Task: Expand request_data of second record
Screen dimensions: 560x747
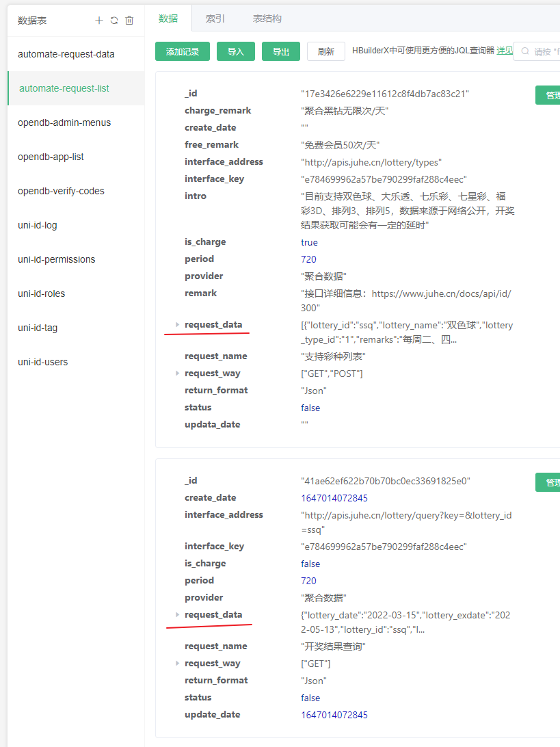Action: [177, 614]
